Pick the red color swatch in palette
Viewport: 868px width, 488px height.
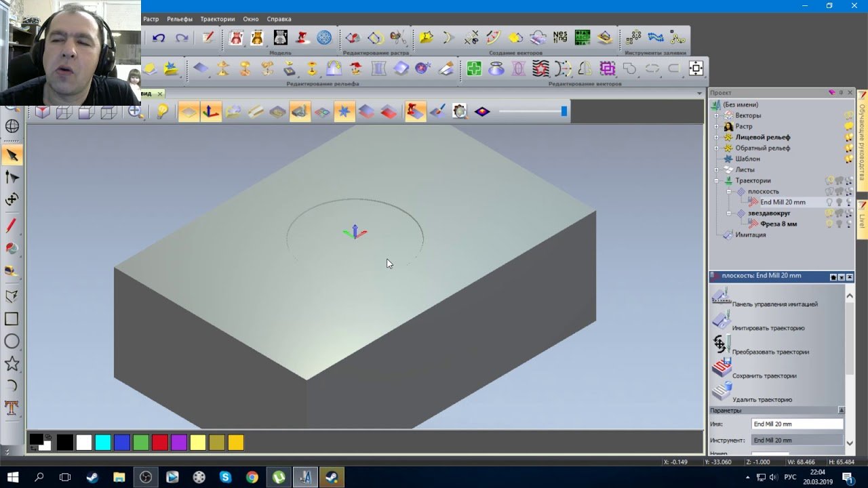pyautogui.click(x=160, y=443)
